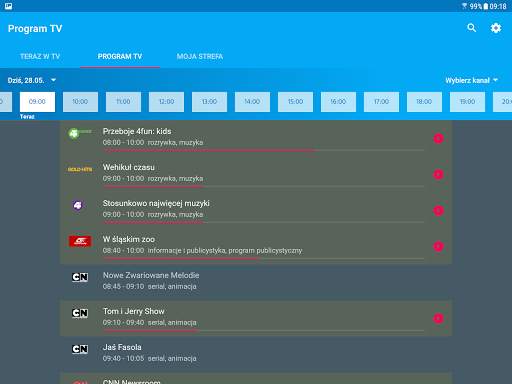
Task: Tap the Wi-Fi signal icon in status bar
Action: click(464, 6)
